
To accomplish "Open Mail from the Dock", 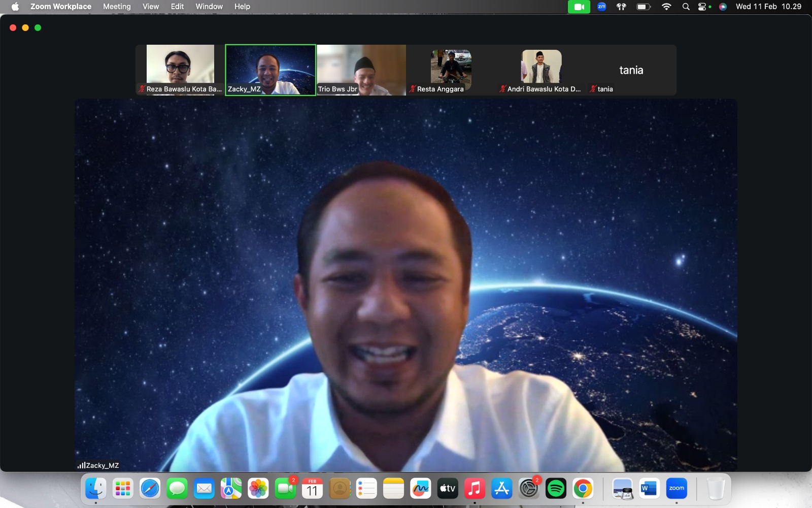I will click(204, 489).
